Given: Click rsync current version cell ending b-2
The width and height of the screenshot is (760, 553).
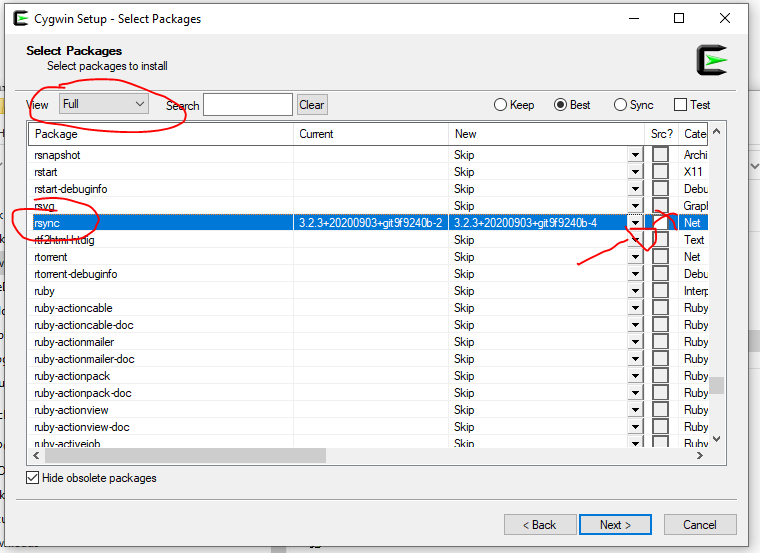Looking at the screenshot, I should tap(370, 223).
